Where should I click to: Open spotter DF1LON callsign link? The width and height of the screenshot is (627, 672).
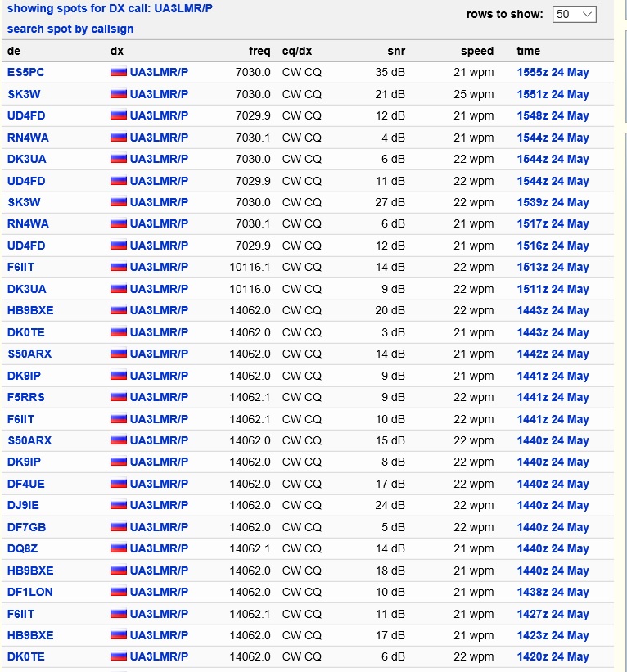pos(30,592)
